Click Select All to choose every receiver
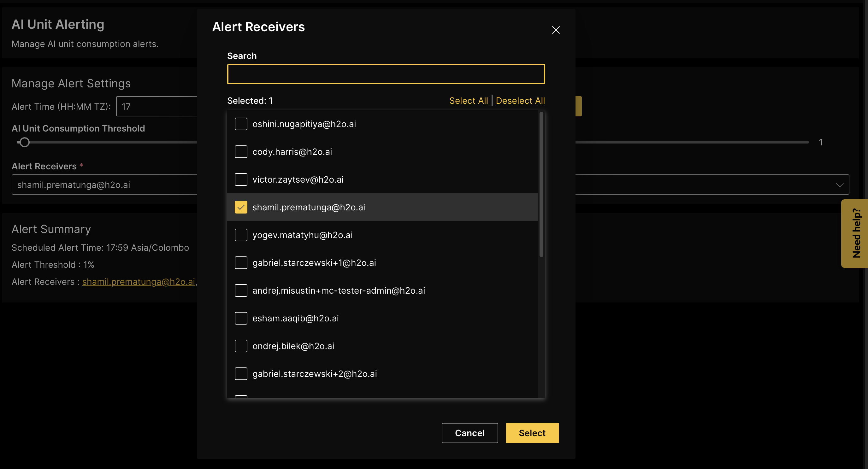868x469 pixels. coord(468,100)
